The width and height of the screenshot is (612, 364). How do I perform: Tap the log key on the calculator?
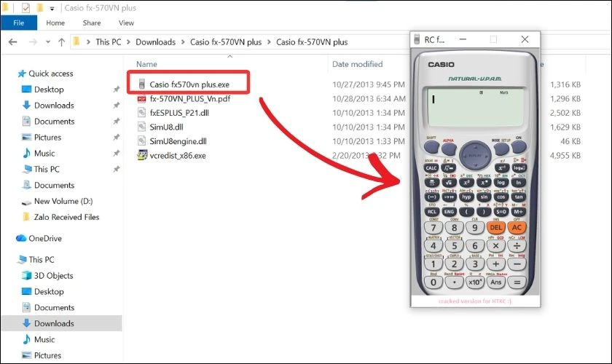click(x=501, y=182)
